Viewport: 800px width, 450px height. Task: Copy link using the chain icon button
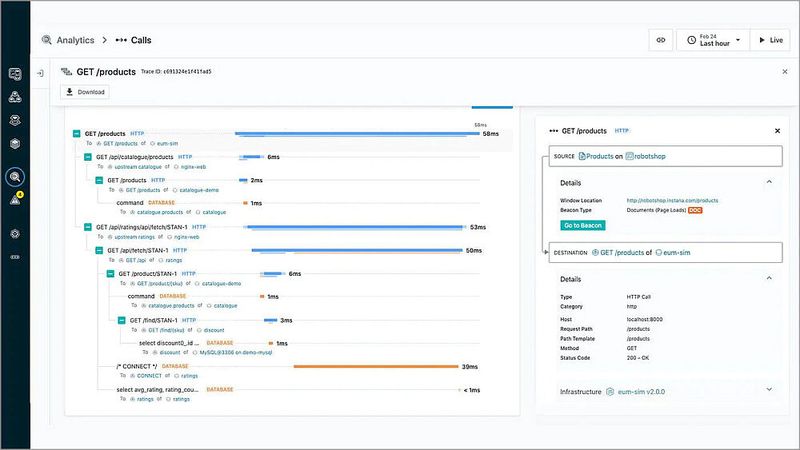661,40
